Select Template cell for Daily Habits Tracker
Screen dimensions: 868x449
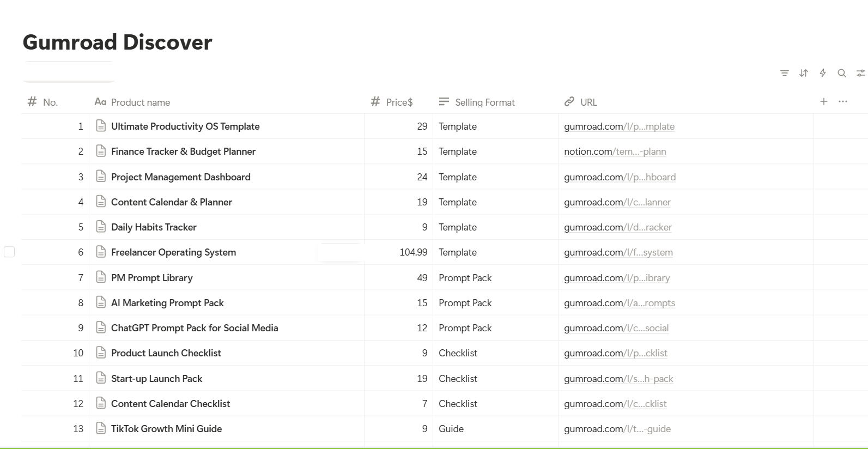click(x=495, y=227)
